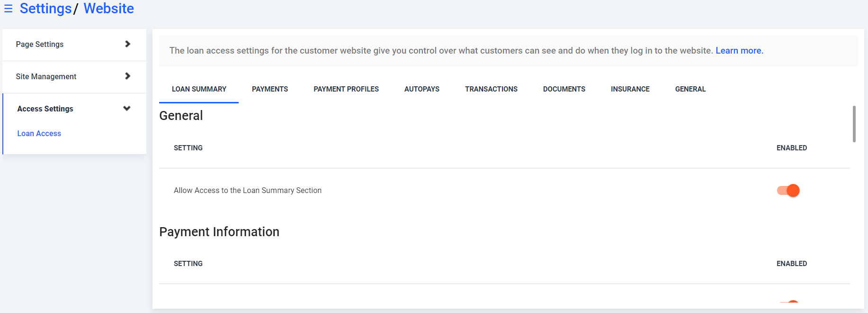
Task: Click the vertical scrollbar thumb
Action: point(854,124)
